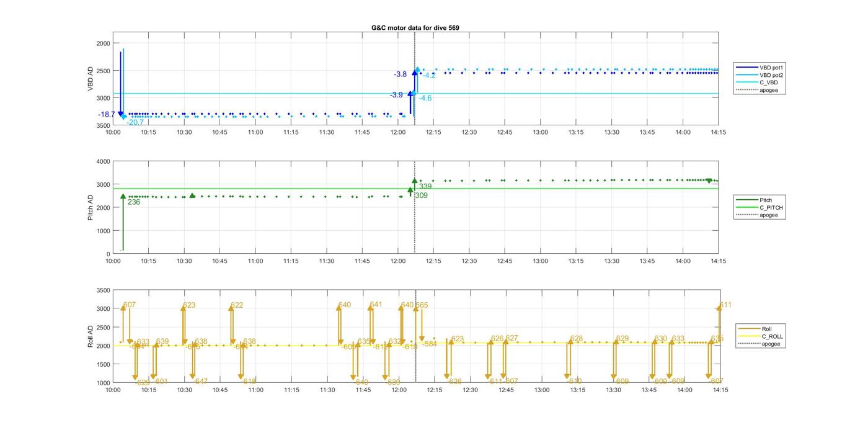The width and height of the screenshot is (868, 430).
Task: Click the "565" roll annotation
Action: [422, 305]
